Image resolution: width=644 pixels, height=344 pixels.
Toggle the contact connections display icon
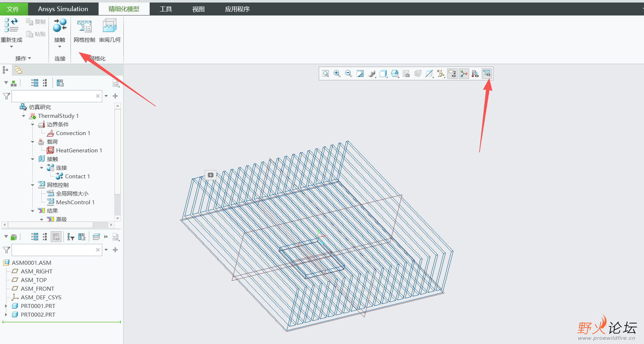(464, 73)
